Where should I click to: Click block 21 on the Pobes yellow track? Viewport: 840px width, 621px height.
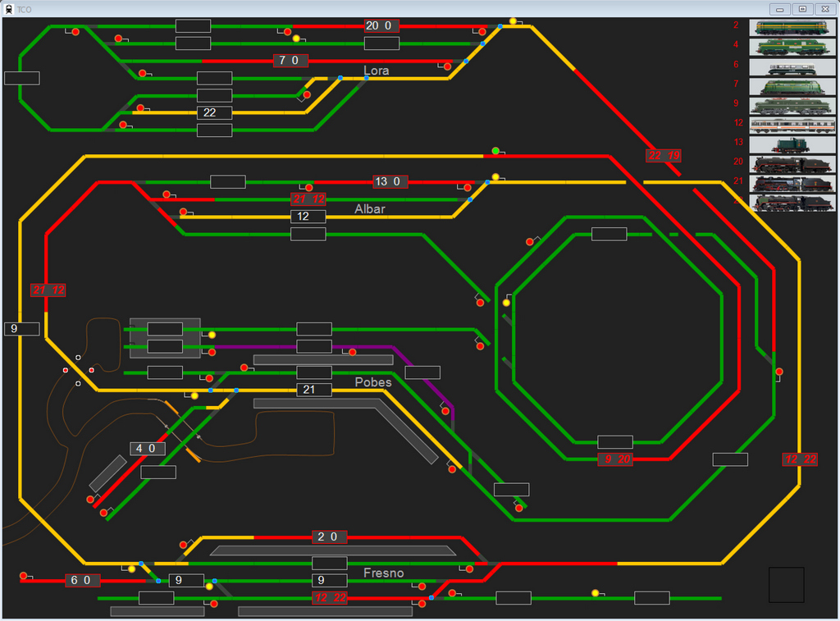tap(313, 390)
